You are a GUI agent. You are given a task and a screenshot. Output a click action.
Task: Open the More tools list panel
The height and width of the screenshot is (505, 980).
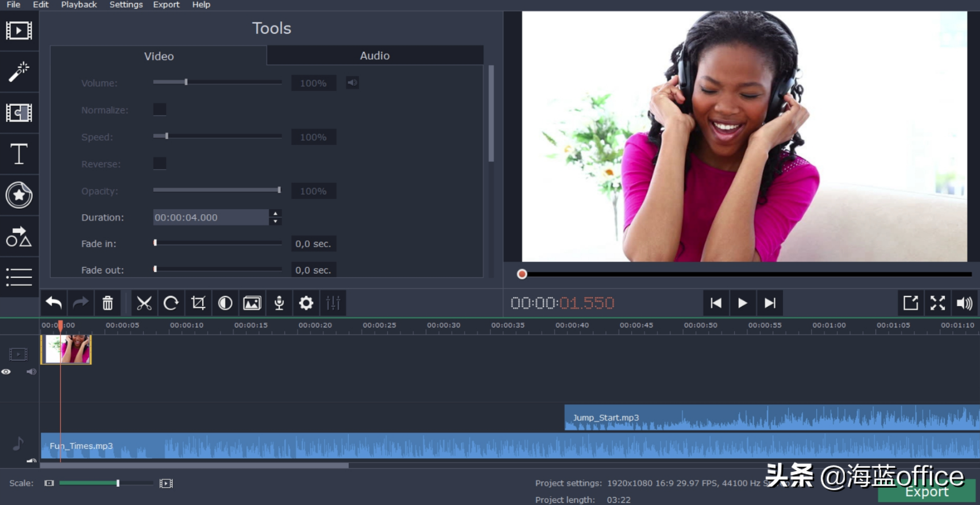[19, 277]
